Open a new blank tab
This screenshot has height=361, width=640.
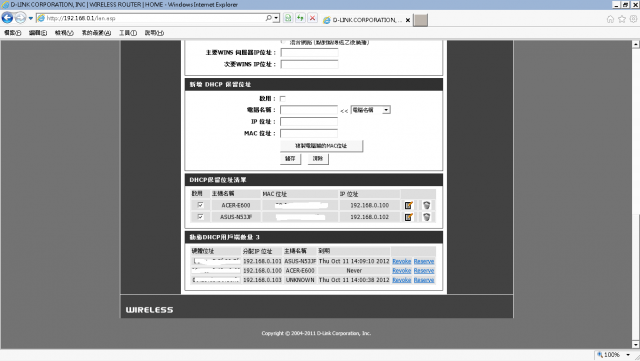click(x=420, y=20)
